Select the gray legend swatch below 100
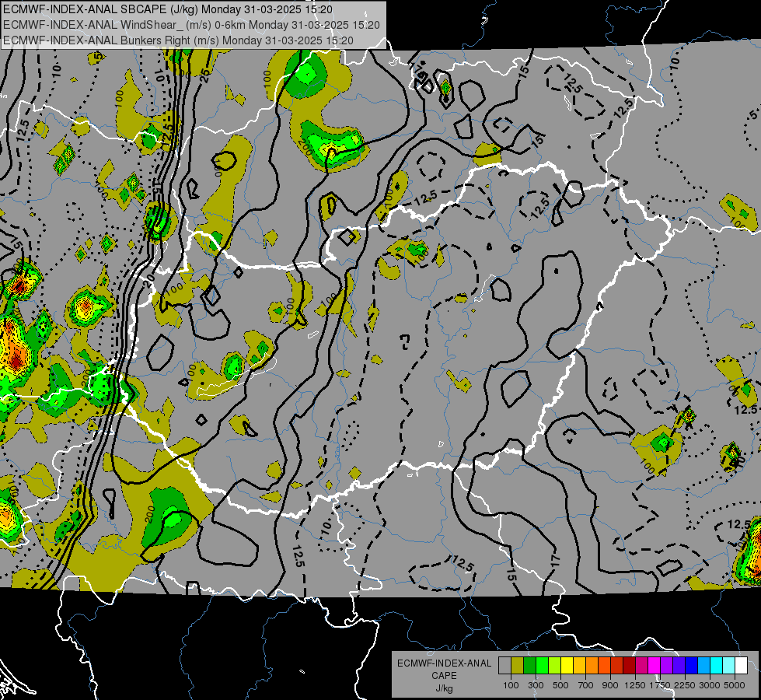Screen dimensions: 761x700 tap(504, 665)
